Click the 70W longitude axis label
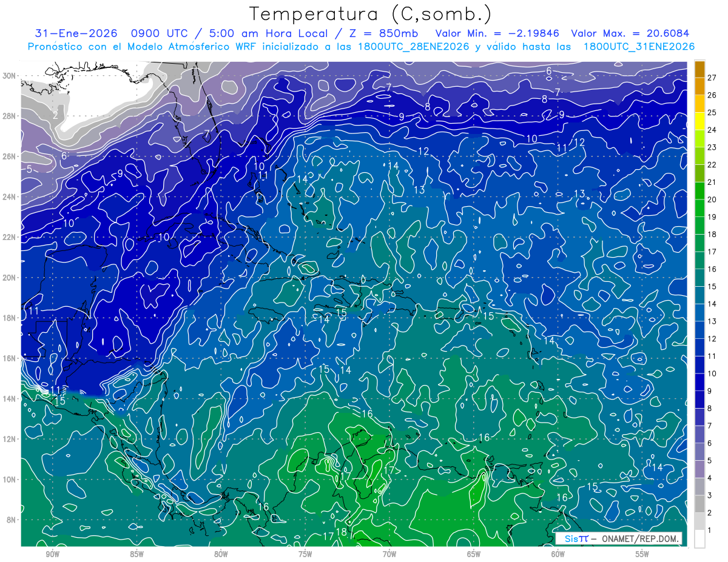 (389, 555)
